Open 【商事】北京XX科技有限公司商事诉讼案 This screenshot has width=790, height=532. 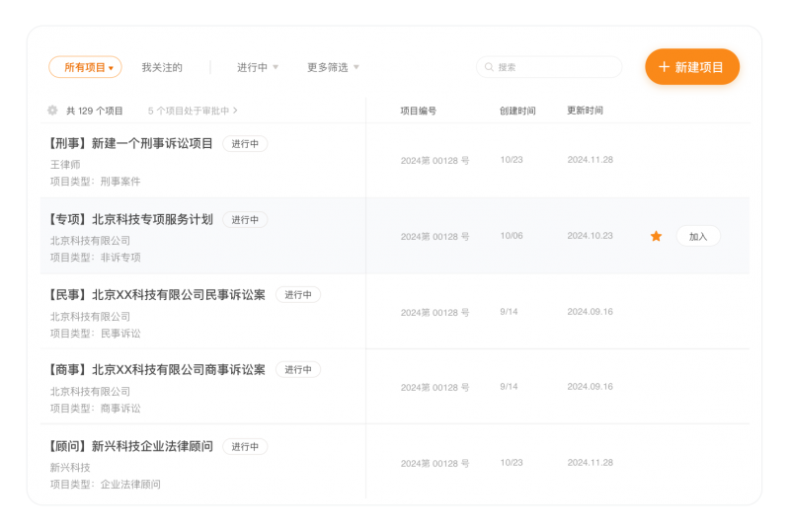pos(157,369)
